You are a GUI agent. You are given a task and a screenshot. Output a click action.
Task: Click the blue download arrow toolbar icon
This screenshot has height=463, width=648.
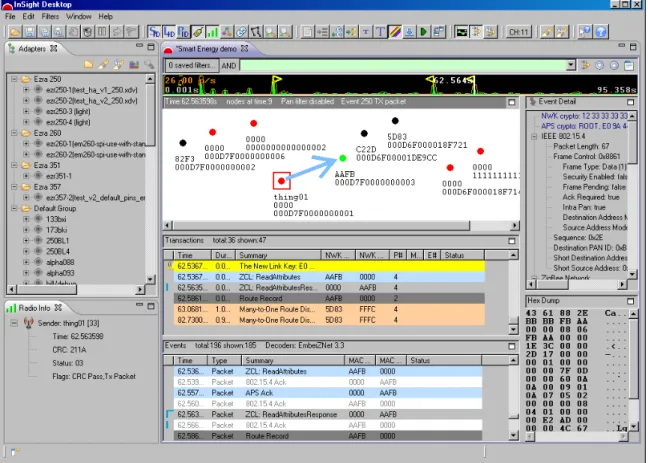409,32
